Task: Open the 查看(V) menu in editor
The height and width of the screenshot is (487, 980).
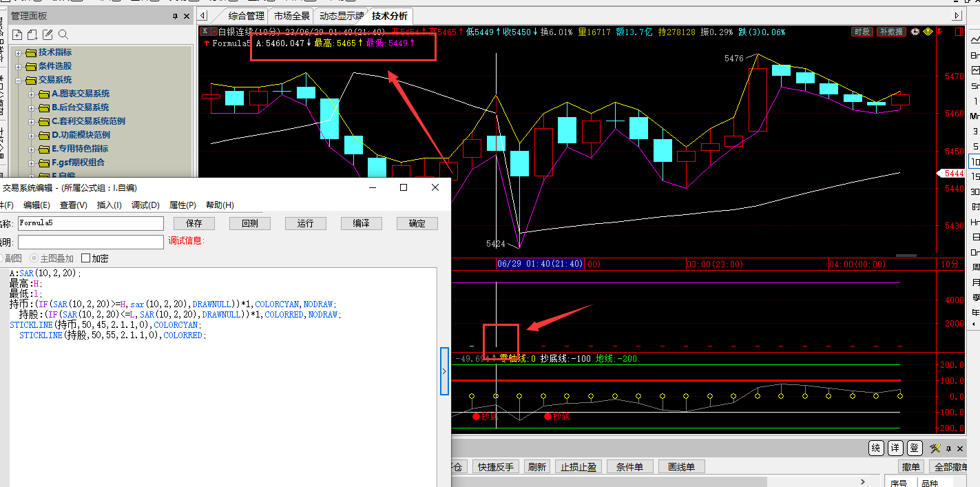Action: pos(74,205)
